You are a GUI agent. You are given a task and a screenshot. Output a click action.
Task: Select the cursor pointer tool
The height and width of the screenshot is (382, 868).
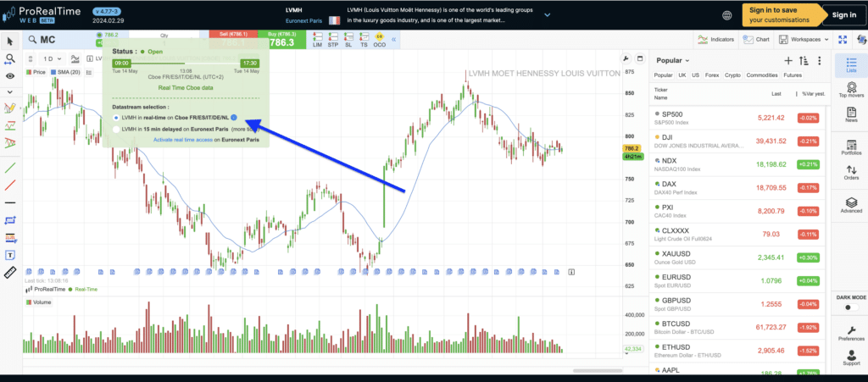tap(10, 41)
